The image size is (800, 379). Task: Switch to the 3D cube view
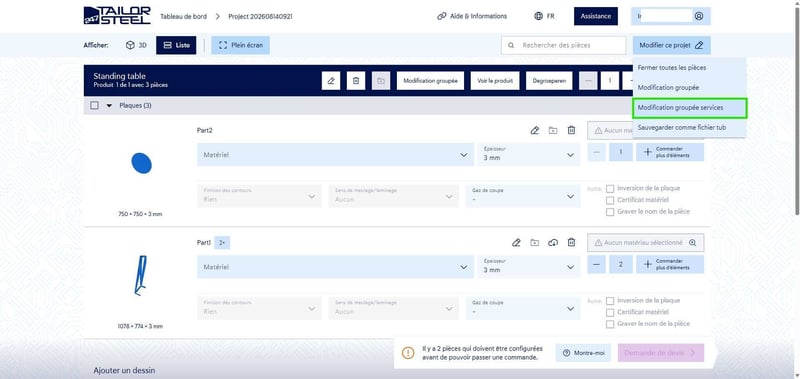pyautogui.click(x=136, y=45)
